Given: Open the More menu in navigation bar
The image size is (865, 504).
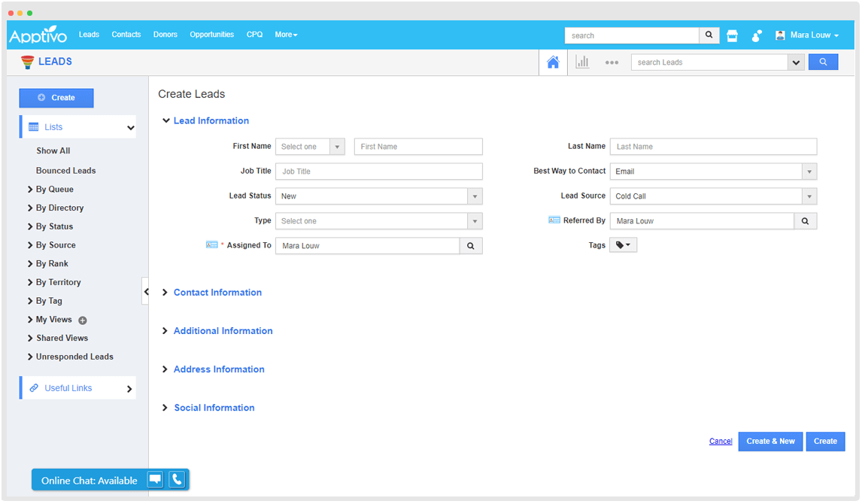Looking at the screenshot, I should click(286, 35).
